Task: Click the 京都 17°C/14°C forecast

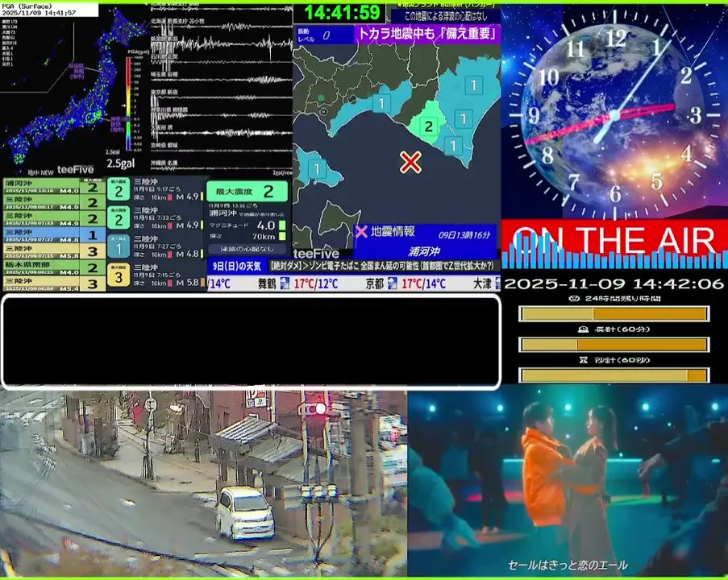Action: click(x=406, y=283)
